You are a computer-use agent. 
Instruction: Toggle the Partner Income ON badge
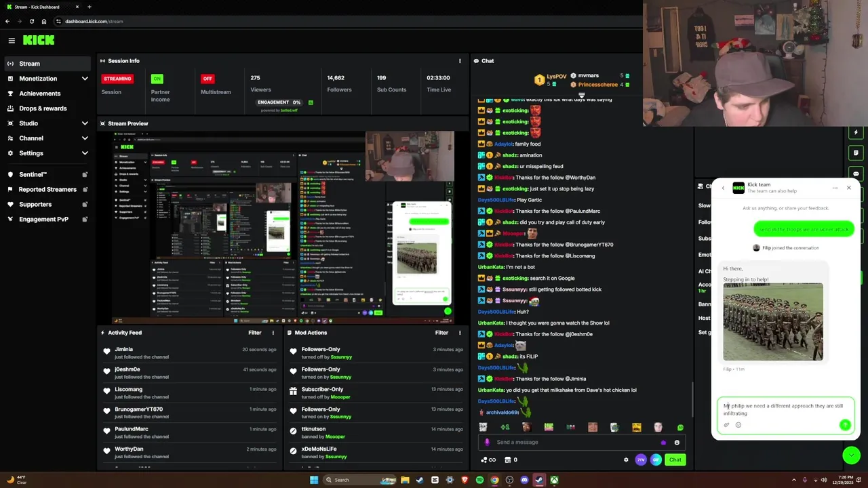tap(157, 79)
